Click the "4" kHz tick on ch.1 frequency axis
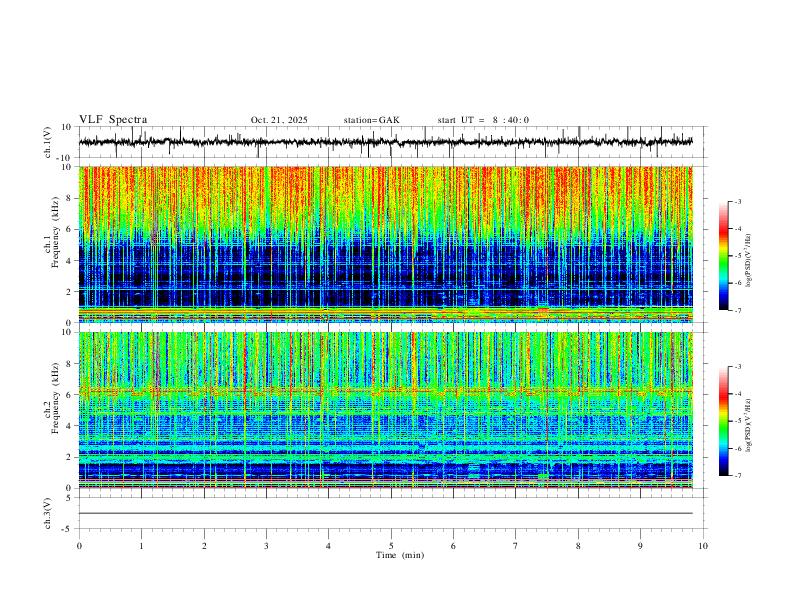 pos(70,261)
